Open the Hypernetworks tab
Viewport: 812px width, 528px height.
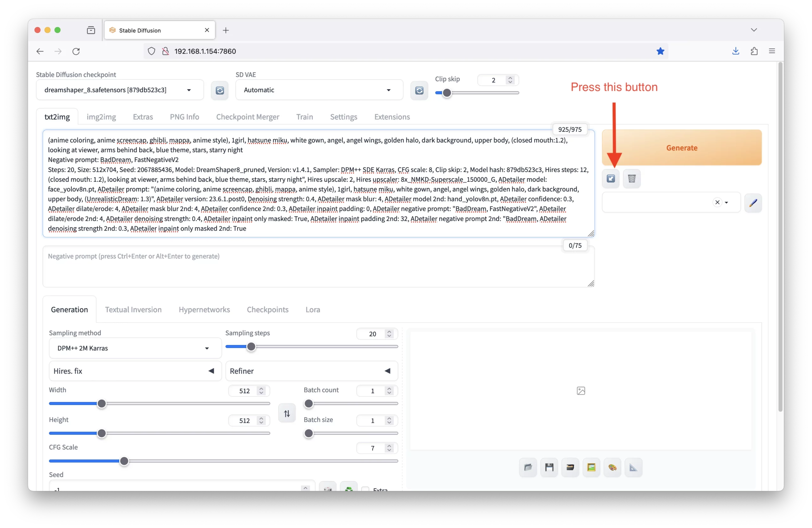pos(204,310)
